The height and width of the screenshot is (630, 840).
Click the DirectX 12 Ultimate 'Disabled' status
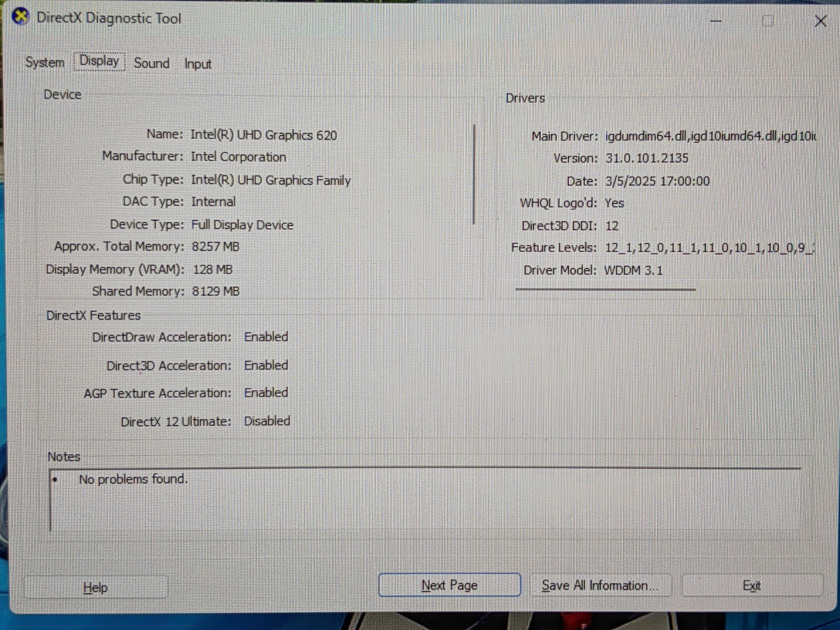(x=267, y=421)
